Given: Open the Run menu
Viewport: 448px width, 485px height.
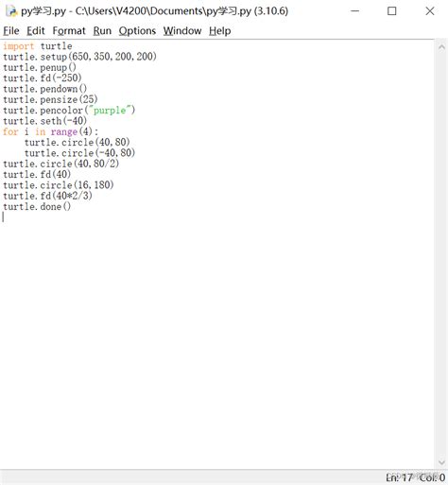Looking at the screenshot, I should [102, 31].
